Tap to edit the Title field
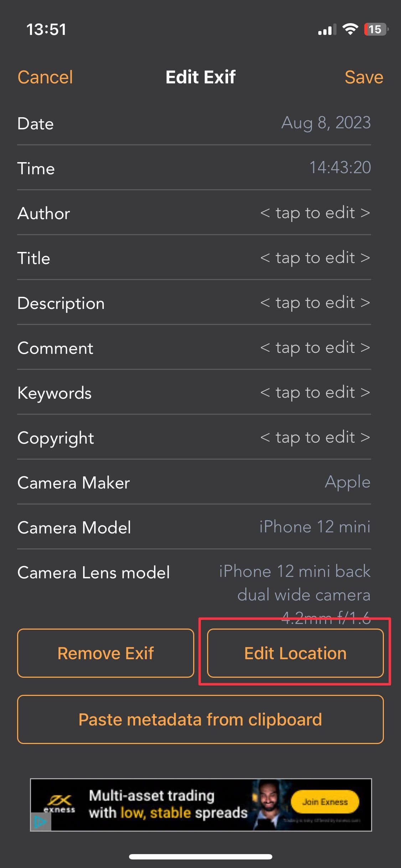401x868 pixels. point(315,258)
